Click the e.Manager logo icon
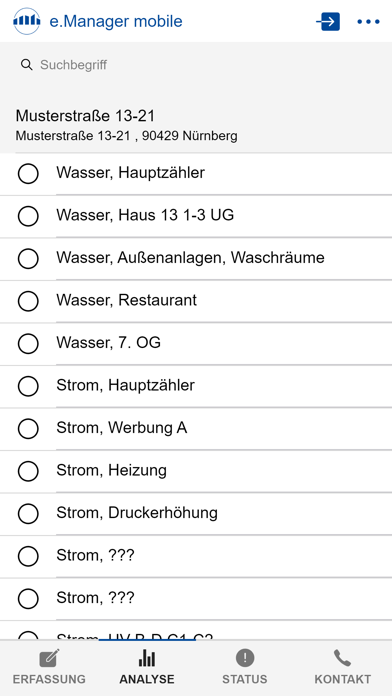392x696 pixels. point(27,21)
